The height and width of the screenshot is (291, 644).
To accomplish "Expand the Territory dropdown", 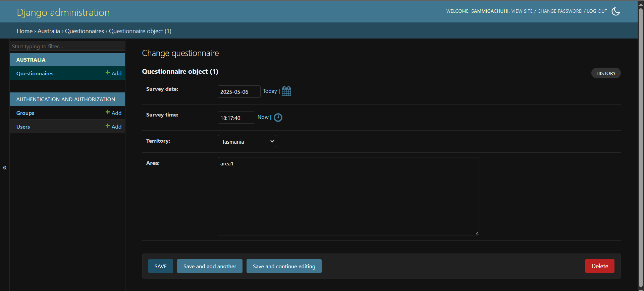I will click(x=247, y=141).
